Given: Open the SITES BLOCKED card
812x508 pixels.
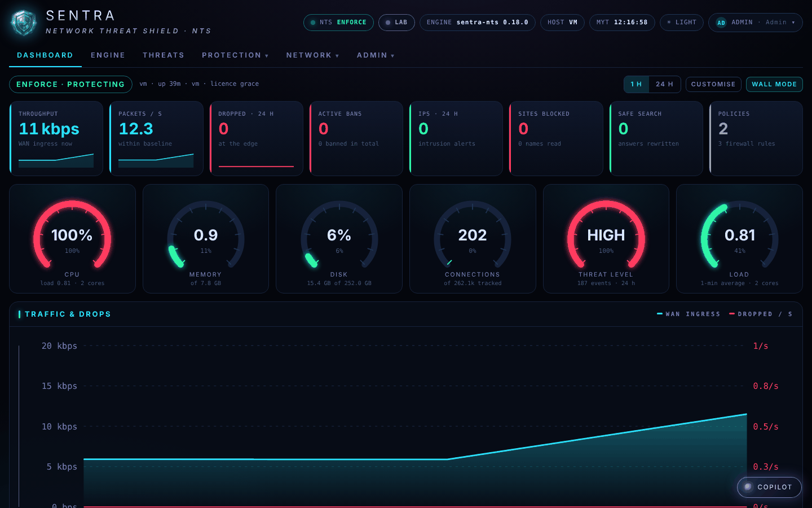Looking at the screenshot, I should tap(556, 139).
